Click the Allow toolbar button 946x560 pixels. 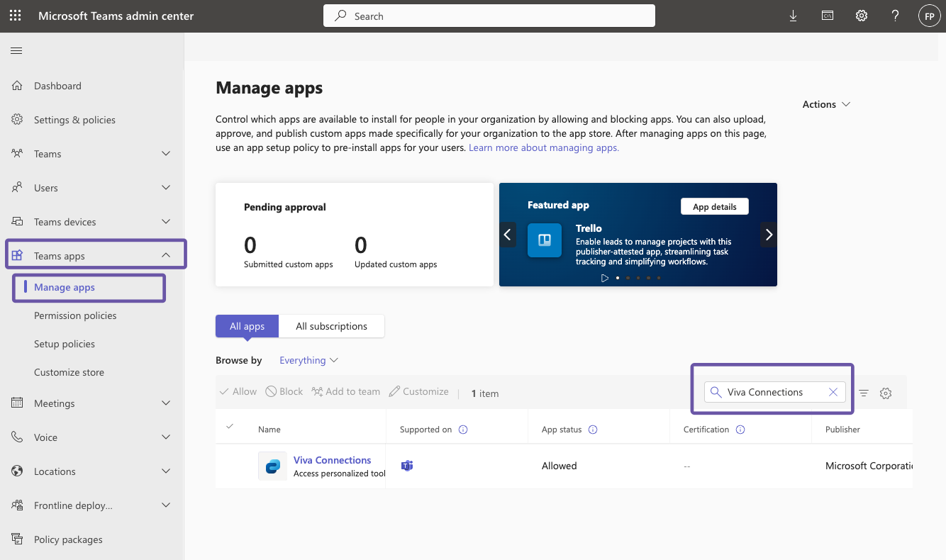[x=238, y=391]
